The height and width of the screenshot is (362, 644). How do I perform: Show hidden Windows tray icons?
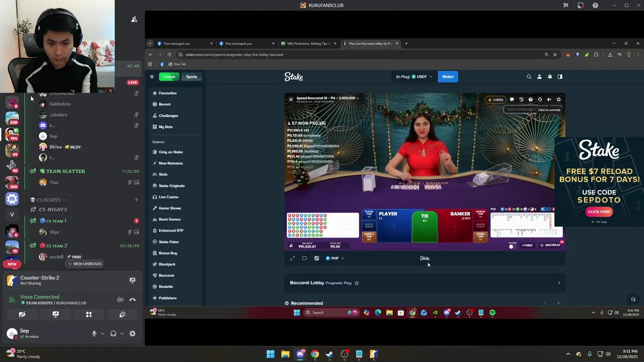click(568, 354)
